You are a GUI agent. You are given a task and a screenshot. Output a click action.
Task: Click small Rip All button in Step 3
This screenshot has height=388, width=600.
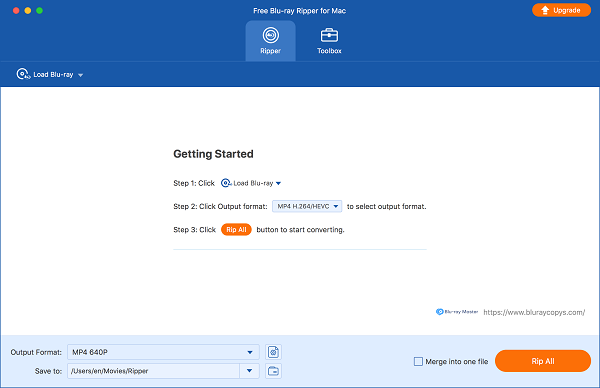236,230
